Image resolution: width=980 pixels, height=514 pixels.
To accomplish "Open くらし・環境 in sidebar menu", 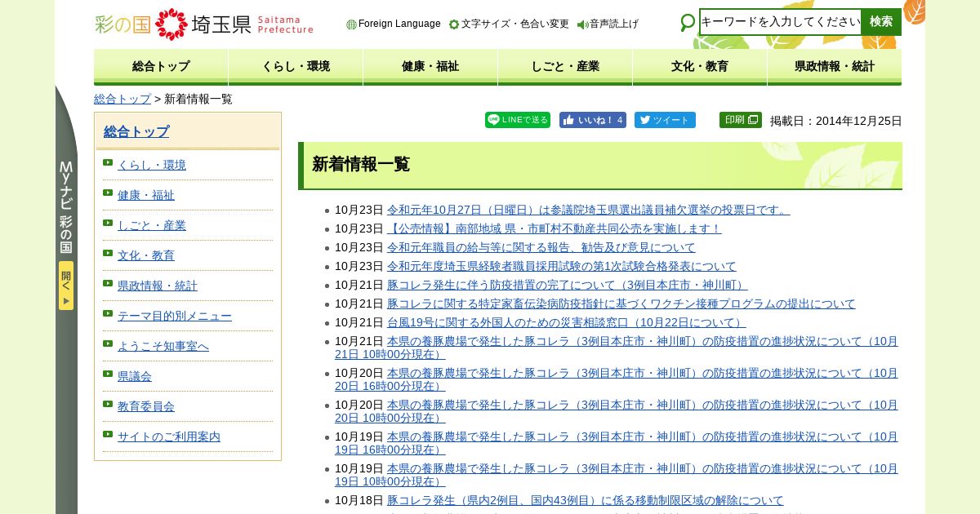I will click(x=152, y=165).
